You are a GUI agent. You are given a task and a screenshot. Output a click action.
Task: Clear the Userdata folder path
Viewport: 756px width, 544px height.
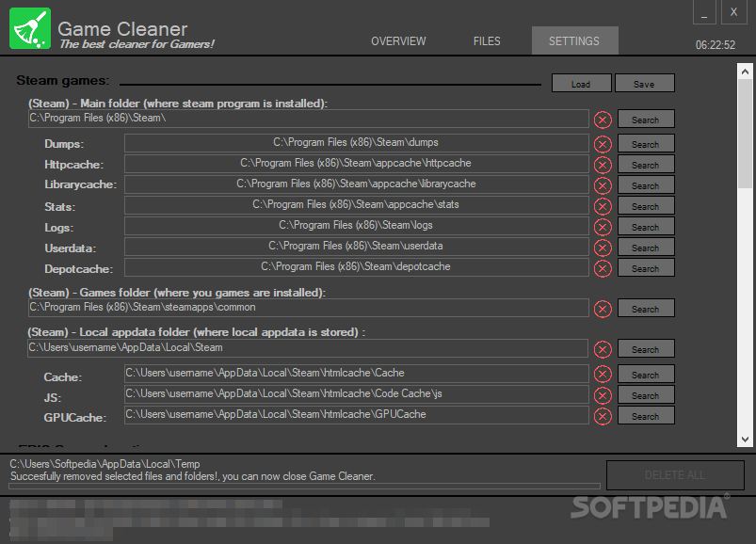point(603,248)
